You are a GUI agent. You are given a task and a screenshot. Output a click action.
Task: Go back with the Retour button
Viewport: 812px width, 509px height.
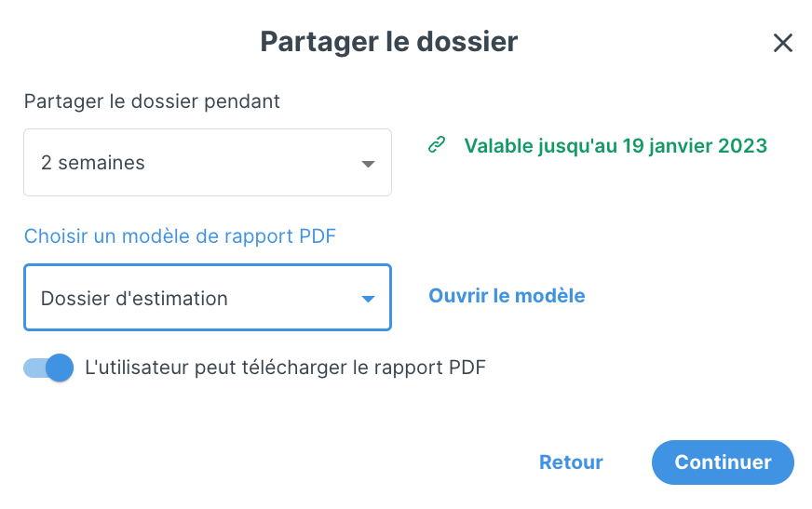pyautogui.click(x=571, y=462)
